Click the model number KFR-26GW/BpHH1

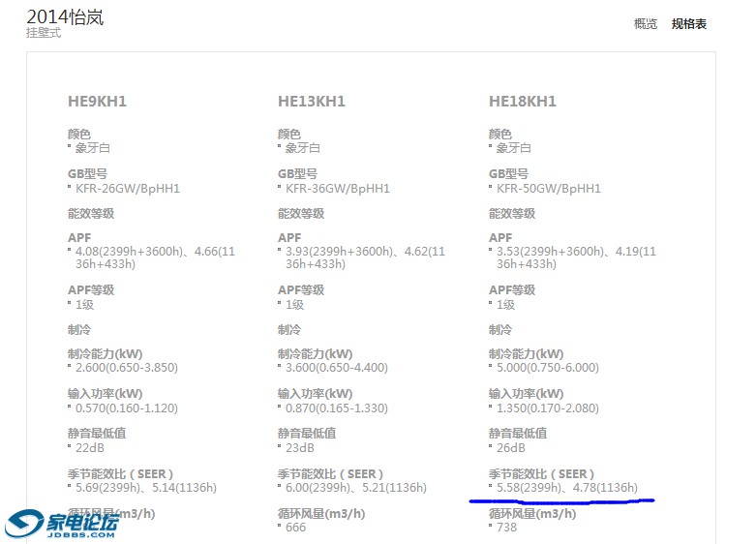coord(127,189)
